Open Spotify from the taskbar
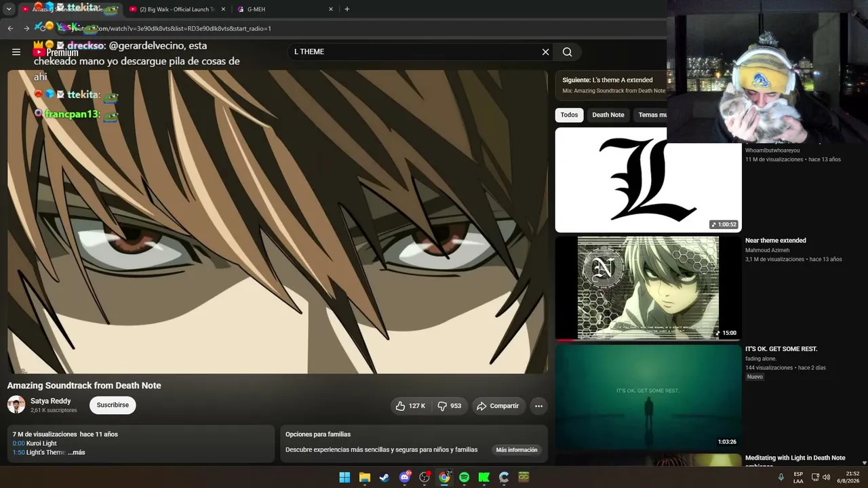Image resolution: width=868 pixels, height=488 pixels. tap(464, 477)
